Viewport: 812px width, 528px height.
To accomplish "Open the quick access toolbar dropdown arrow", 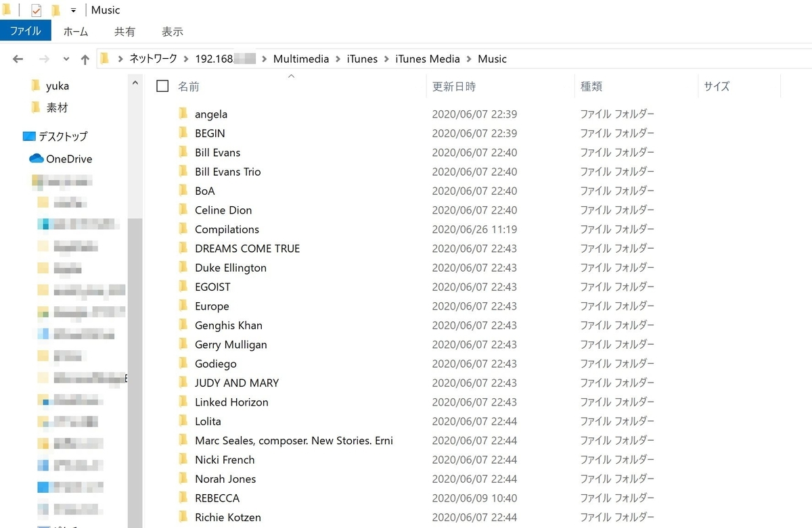I will [73, 11].
